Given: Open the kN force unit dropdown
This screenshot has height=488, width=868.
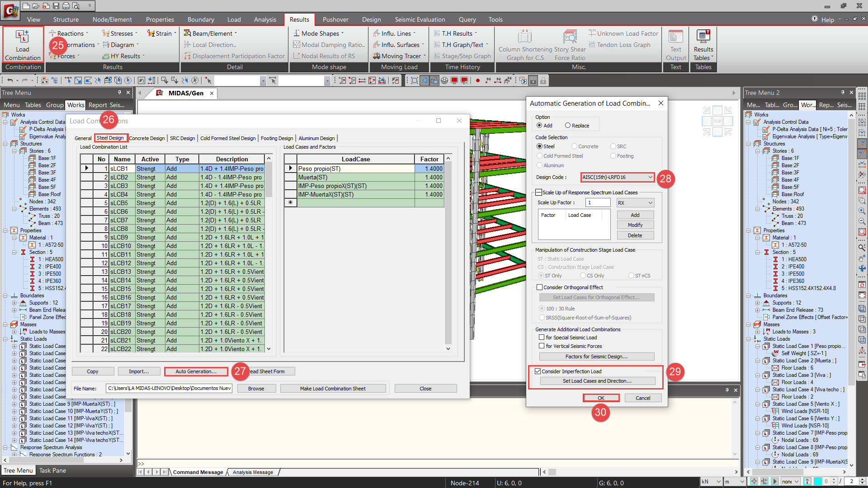Looking at the screenshot, I should point(711,482).
